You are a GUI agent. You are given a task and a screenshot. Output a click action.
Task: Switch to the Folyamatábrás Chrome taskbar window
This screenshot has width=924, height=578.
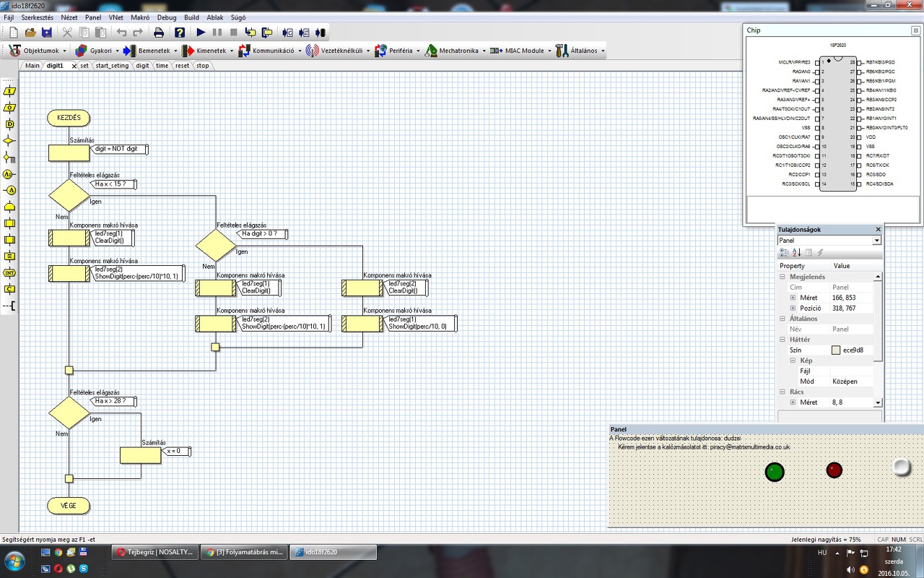click(x=243, y=552)
